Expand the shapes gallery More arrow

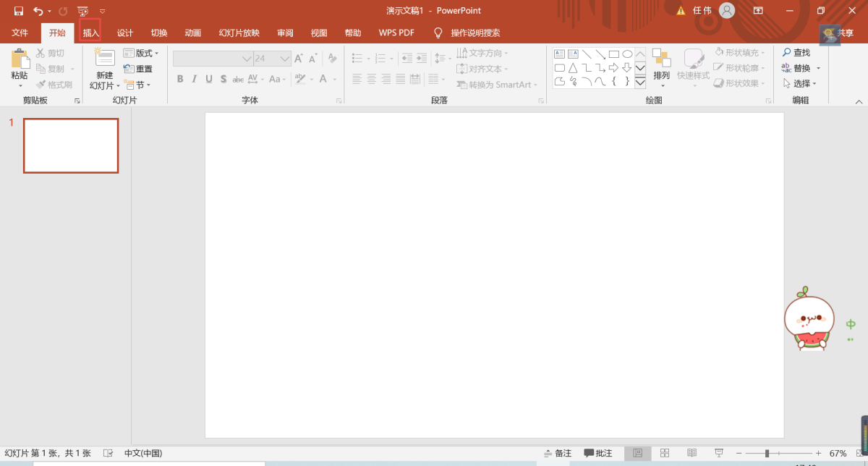pos(640,82)
